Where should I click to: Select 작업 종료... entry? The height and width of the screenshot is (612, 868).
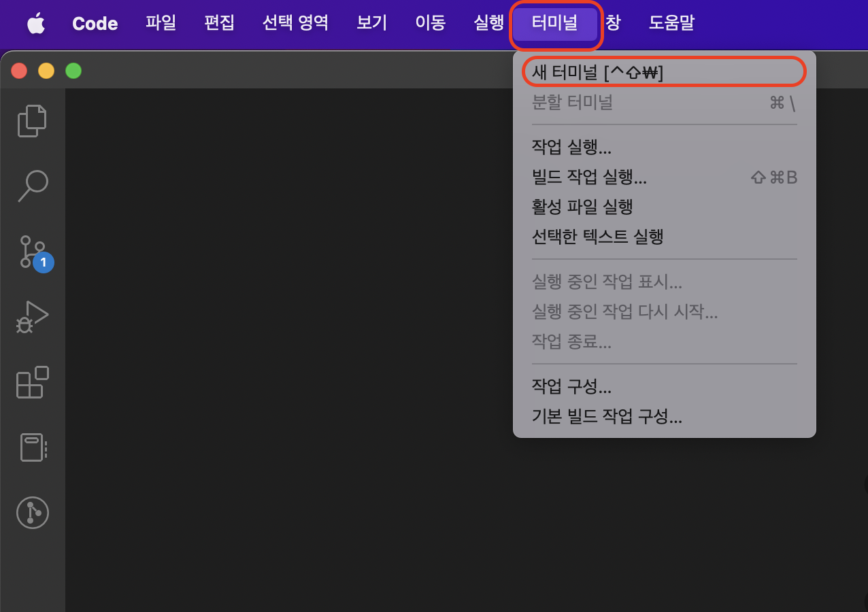[664, 341]
